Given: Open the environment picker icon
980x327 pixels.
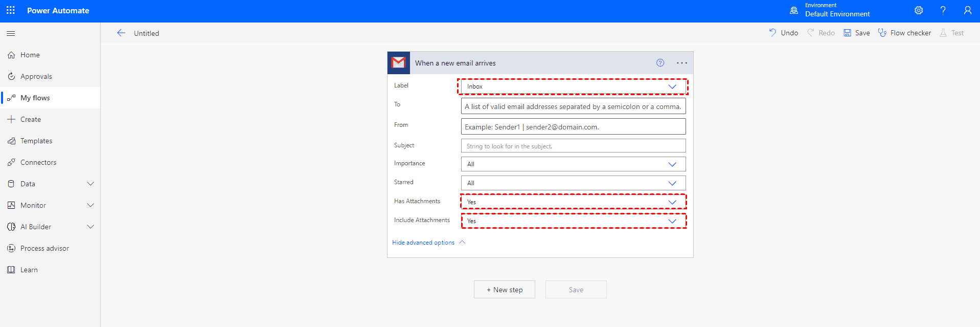Looking at the screenshot, I should [x=794, y=10].
